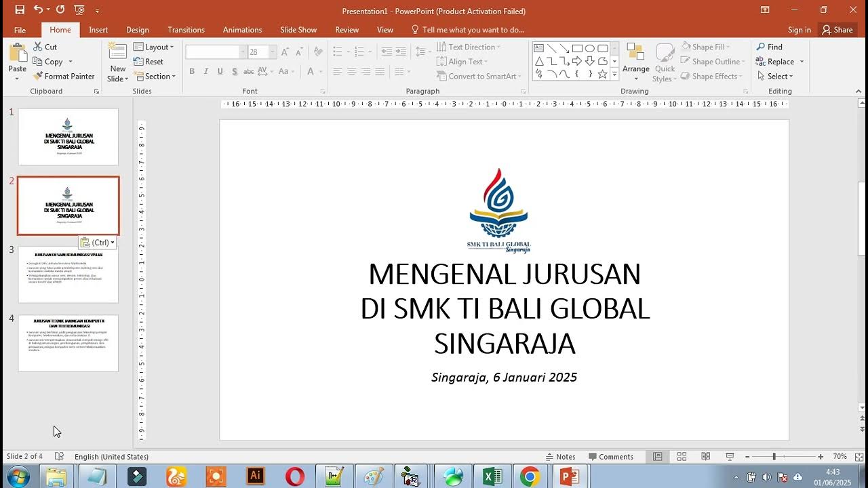Decrease font size with small A icon
868x488 pixels.
(x=300, y=52)
